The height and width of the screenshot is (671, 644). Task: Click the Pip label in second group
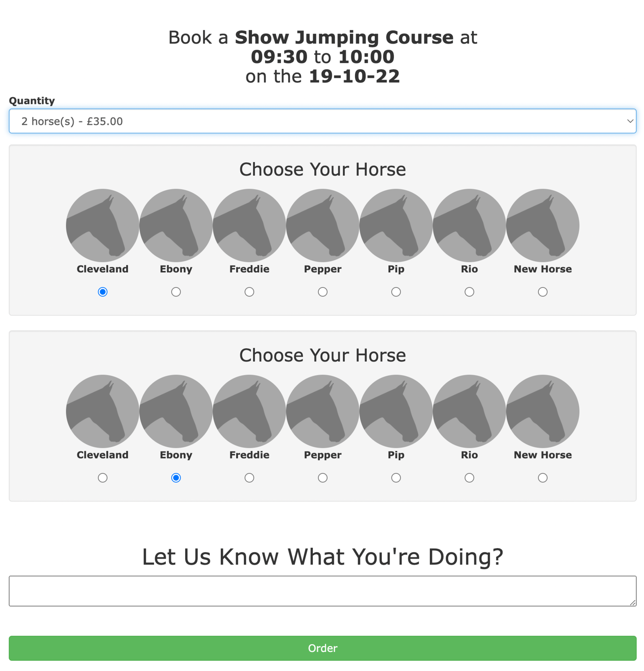pos(395,455)
